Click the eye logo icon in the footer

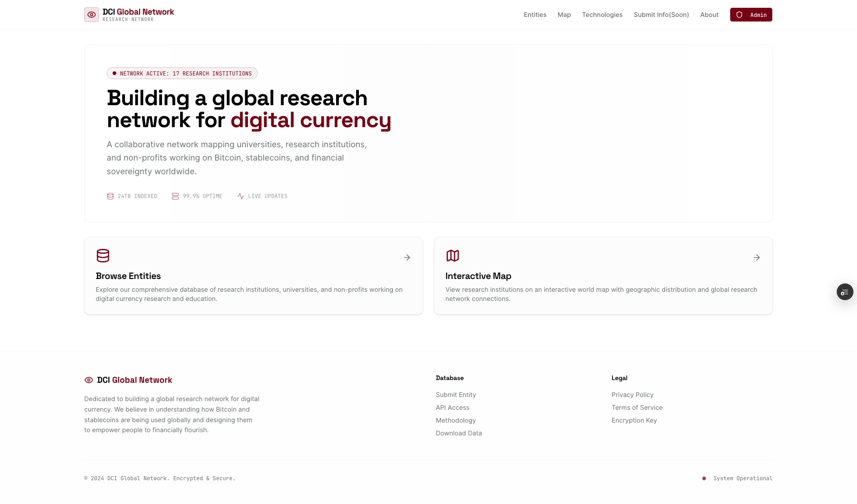pos(89,380)
